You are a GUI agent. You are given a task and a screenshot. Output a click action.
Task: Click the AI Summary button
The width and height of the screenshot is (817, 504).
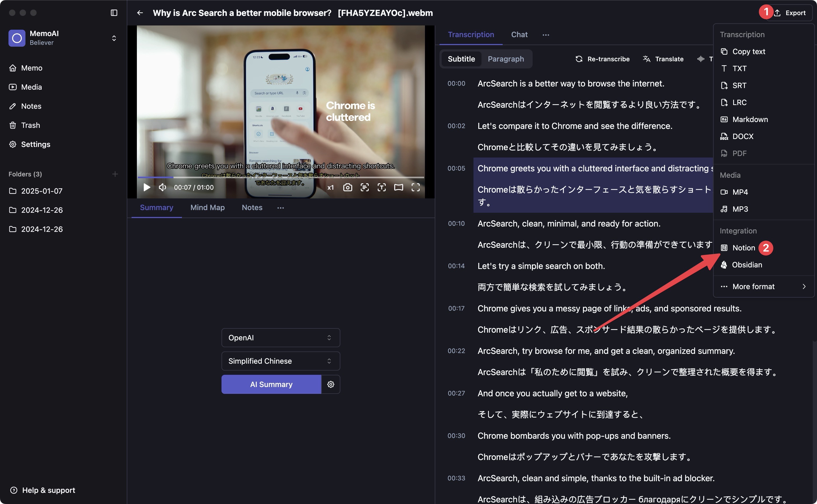point(271,384)
